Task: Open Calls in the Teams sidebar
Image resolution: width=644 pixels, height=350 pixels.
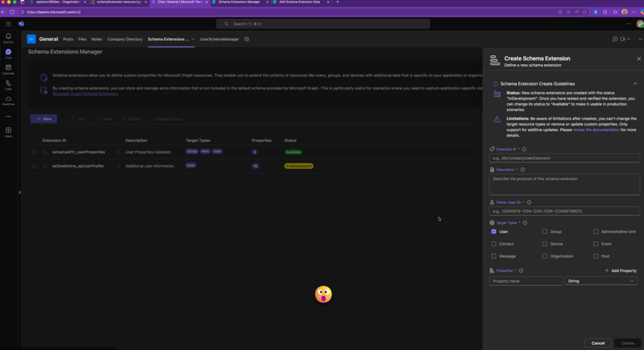Action: pos(8,85)
